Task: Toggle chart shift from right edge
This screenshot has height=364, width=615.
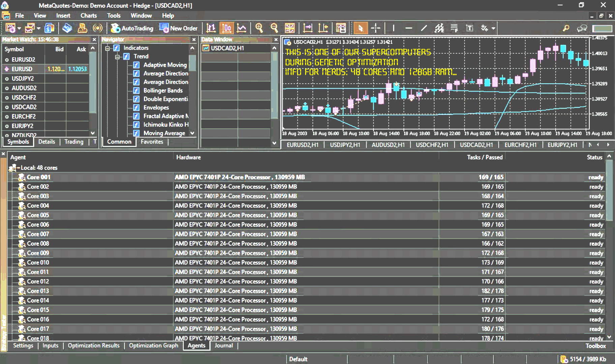Action: (x=323, y=28)
